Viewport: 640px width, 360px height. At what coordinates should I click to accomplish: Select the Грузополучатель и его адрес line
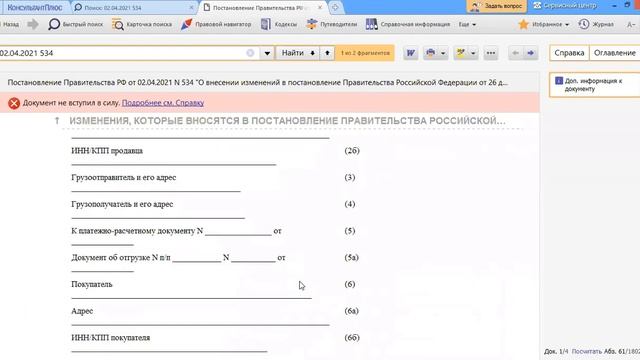(122, 204)
